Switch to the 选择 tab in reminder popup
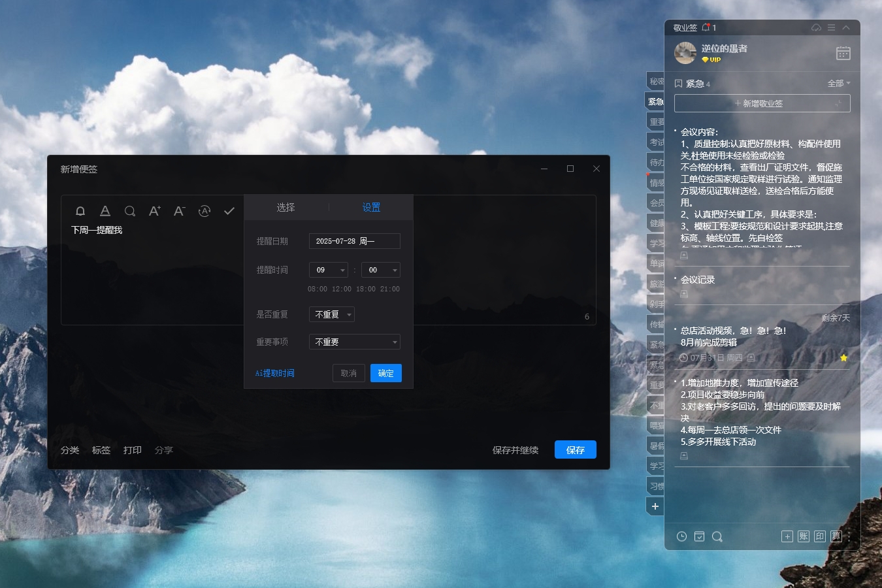 286,207
